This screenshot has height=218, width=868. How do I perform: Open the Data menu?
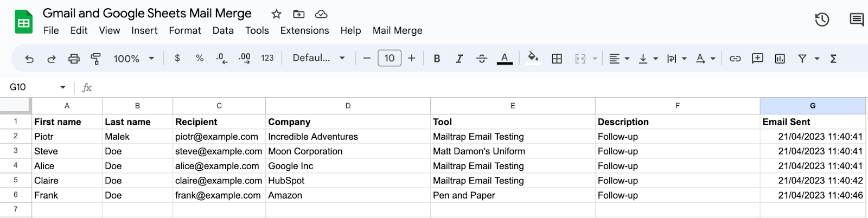point(223,30)
